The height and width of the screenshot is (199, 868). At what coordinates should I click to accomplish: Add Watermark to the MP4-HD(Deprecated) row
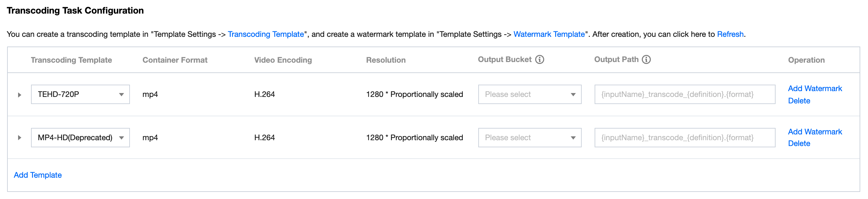point(814,132)
